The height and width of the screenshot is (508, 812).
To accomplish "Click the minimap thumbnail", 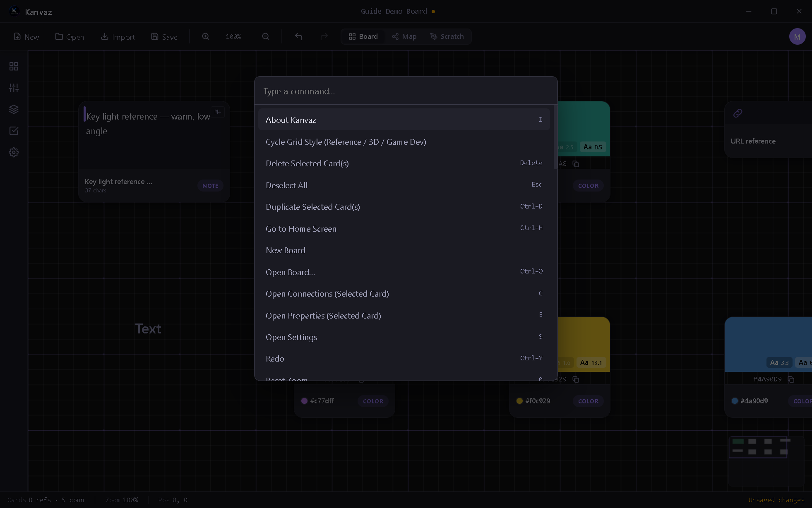I will [766, 460].
